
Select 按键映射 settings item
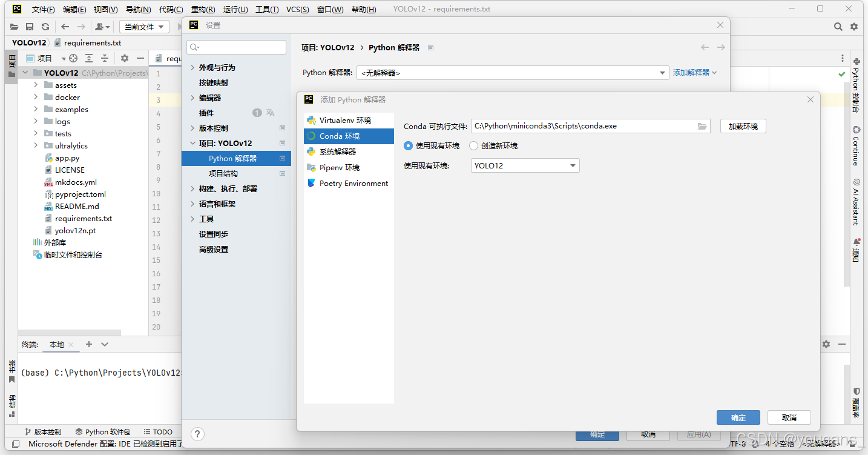coord(214,82)
